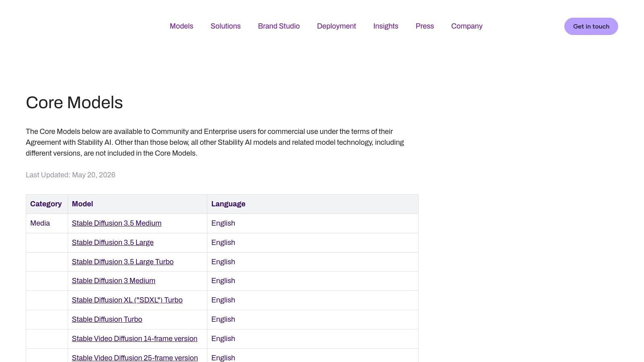Open the Insights nav item
Image resolution: width=644 pixels, height=362 pixels.
(386, 26)
